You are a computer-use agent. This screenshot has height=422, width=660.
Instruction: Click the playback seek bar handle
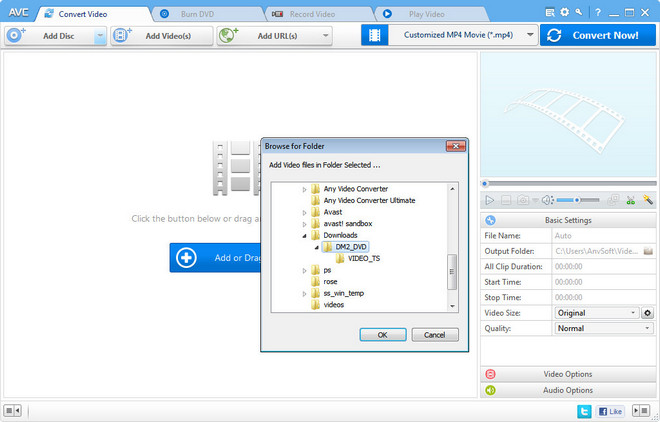tap(485, 183)
